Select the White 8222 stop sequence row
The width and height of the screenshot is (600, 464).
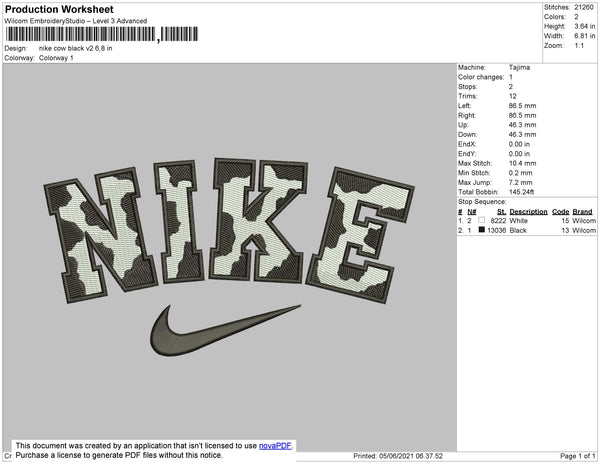pos(527,221)
